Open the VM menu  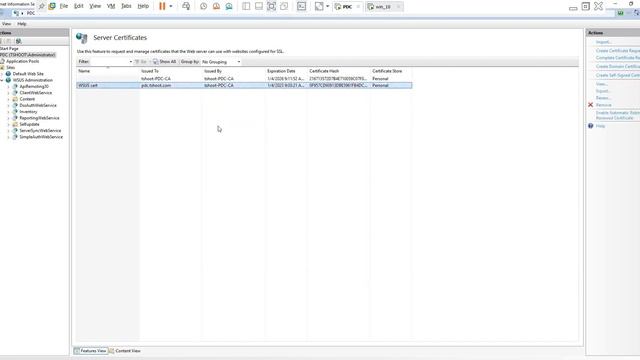(111, 6)
